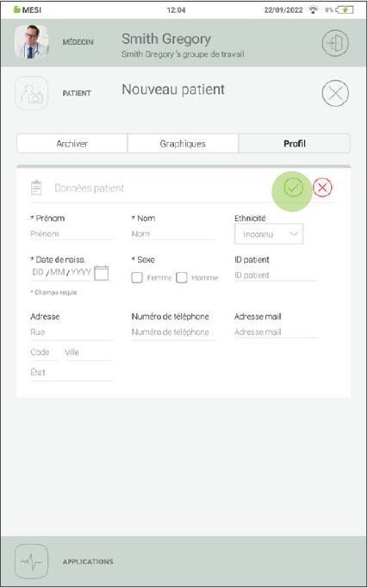Screen dimensions: 368x588
Task: Click the Nouveau patient title
Action: (173, 90)
